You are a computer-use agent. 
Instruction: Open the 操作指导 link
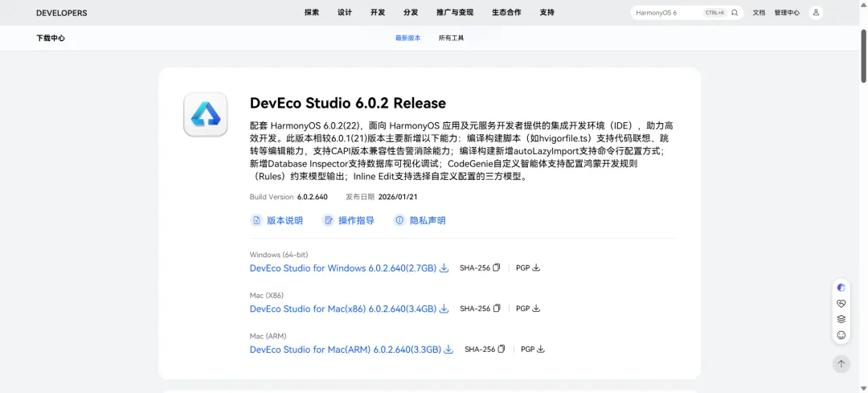[357, 220]
